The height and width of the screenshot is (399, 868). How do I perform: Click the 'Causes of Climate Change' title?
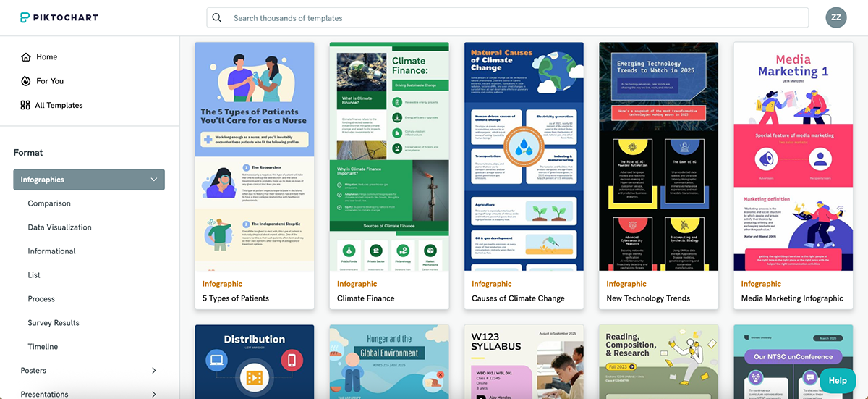coord(518,298)
